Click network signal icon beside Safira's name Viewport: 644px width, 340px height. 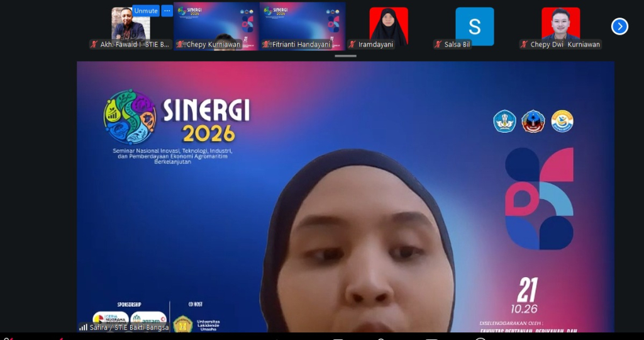pyautogui.click(x=84, y=327)
